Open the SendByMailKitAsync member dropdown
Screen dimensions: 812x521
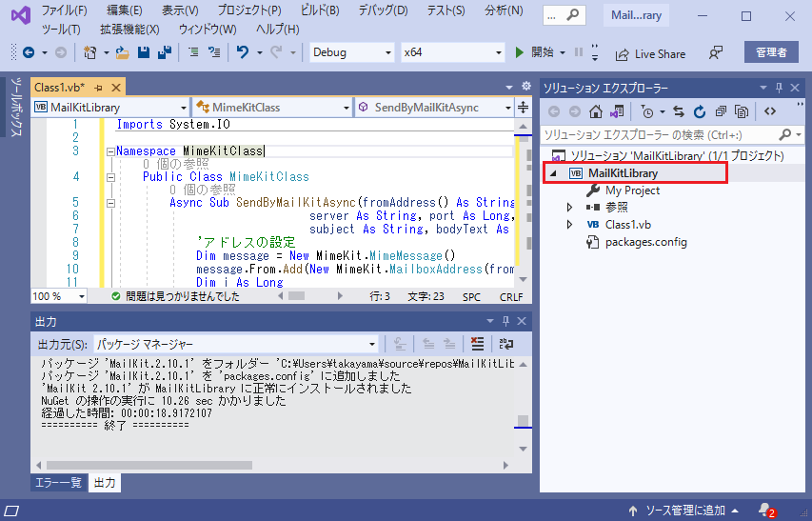[434, 108]
